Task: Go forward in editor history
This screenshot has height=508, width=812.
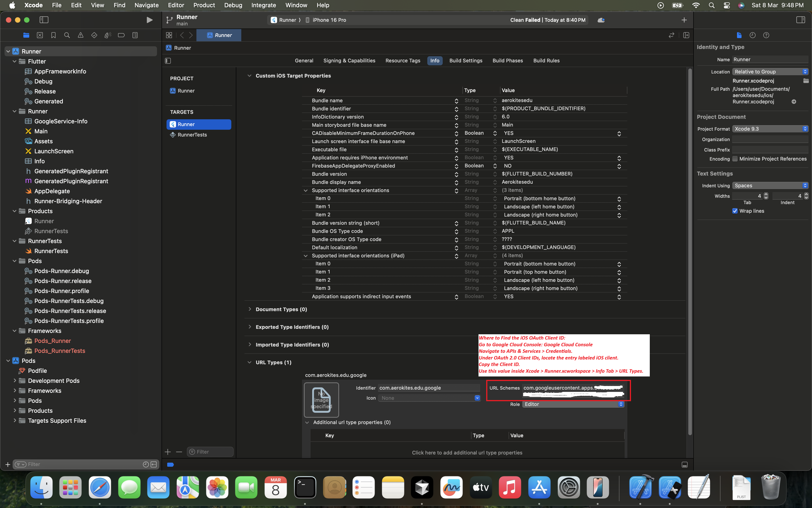Action: (x=191, y=35)
